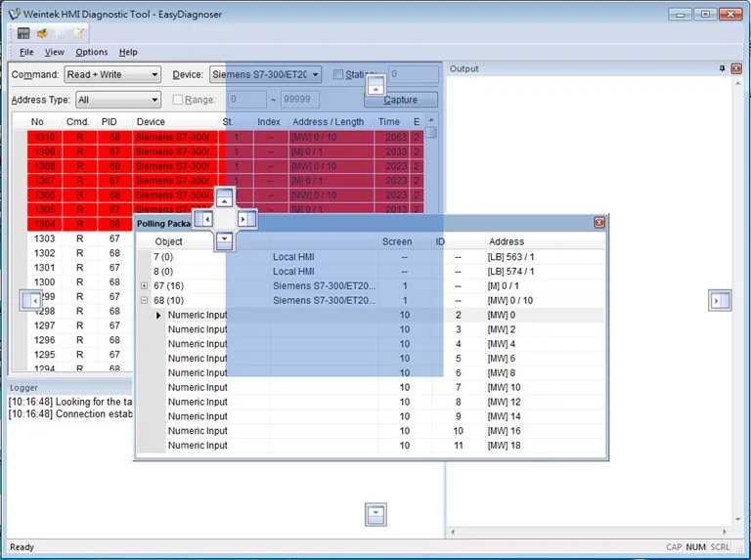Open the Command dropdown showing Read + Write
This screenshot has width=751, height=560.
click(x=112, y=74)
